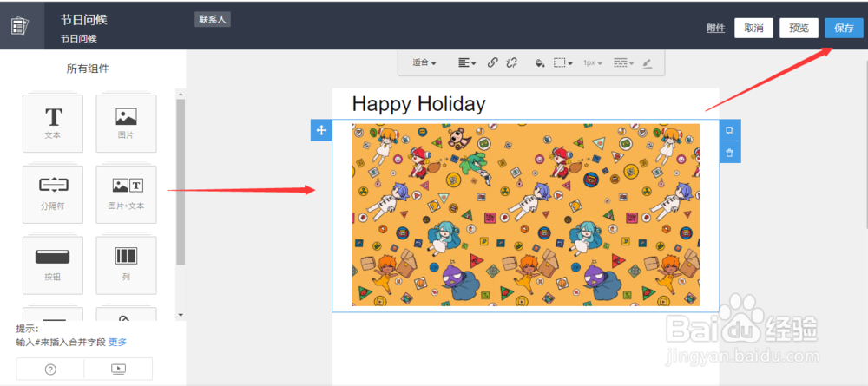Click the border color brush icon
868x386 pixels.
(648, 63)
